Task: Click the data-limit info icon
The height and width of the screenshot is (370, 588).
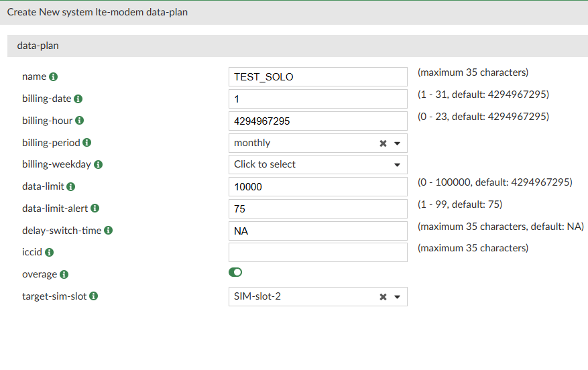Action: click(70, 187)
